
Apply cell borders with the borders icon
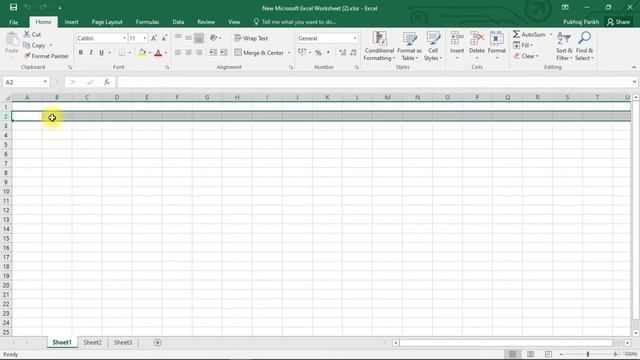tap(122, 53)
